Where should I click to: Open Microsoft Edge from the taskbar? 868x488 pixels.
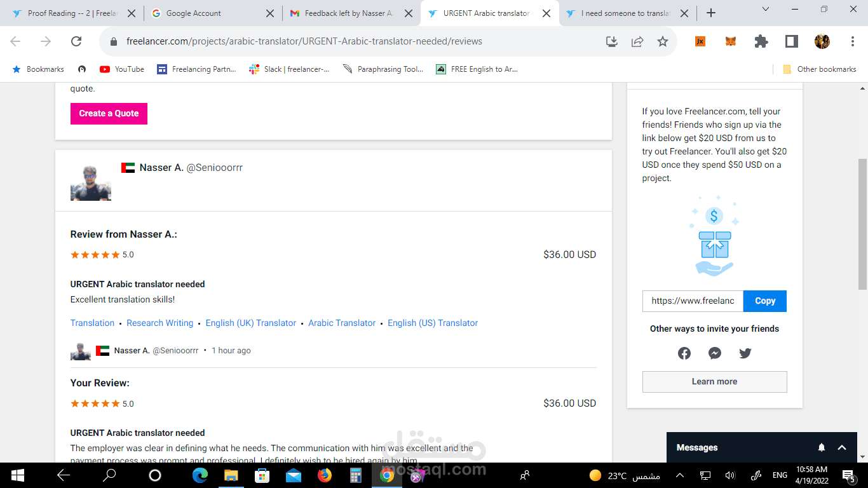(x=200, y=475)
